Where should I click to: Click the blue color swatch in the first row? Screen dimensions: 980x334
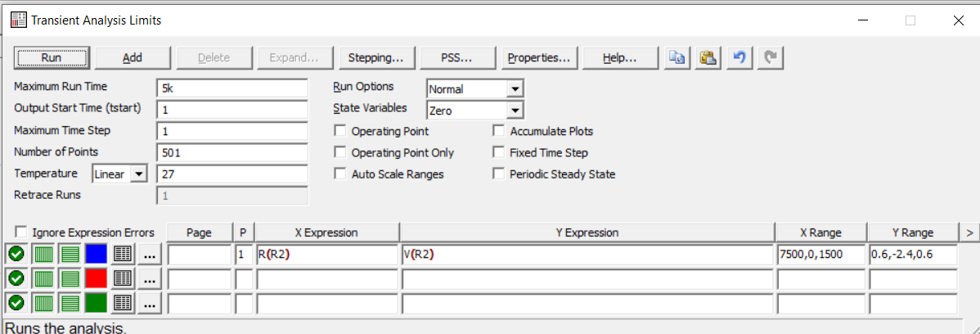(97, 255)
